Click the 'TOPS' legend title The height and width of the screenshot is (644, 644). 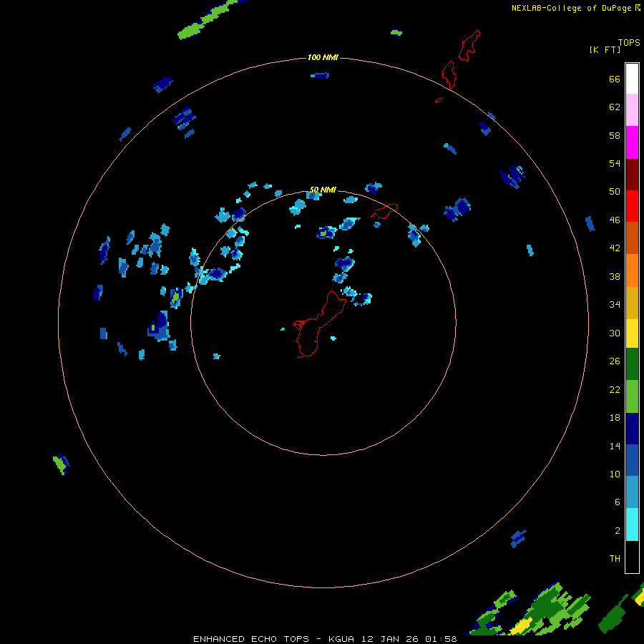(629, 42)
